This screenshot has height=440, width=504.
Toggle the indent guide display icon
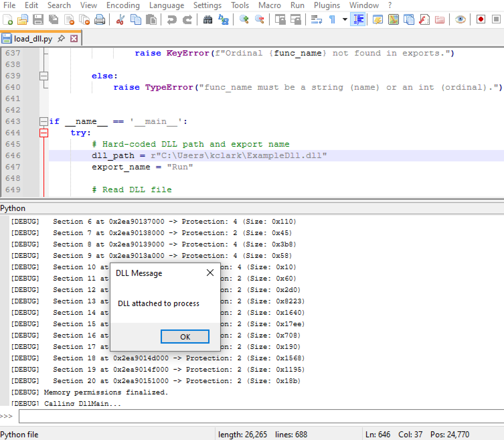357,19
